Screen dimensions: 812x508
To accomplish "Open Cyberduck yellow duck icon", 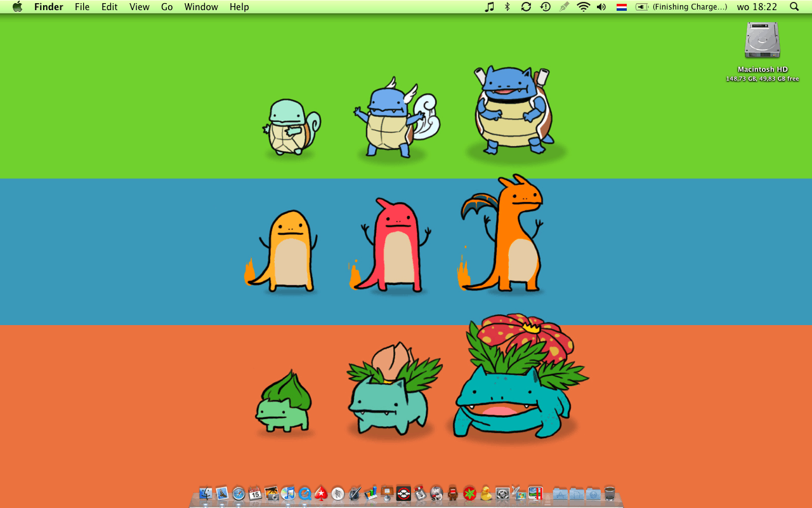I will click(x=486, y=493).
